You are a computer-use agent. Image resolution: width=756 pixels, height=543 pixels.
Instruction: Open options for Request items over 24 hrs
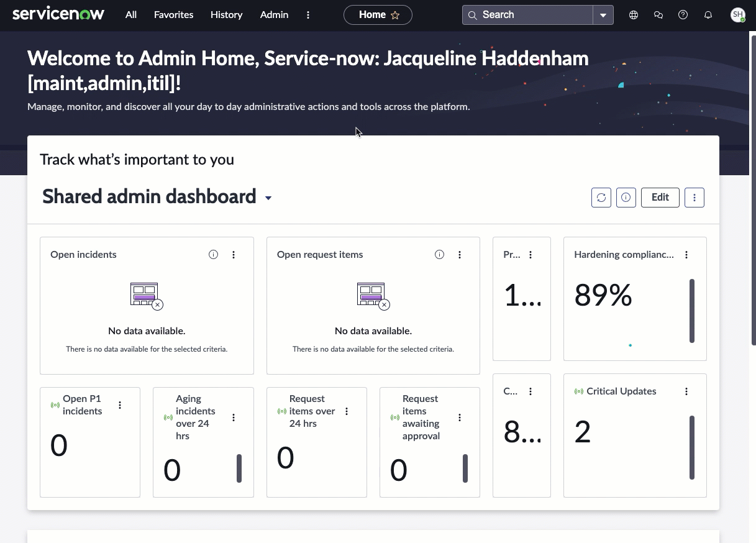coord(347,411)
